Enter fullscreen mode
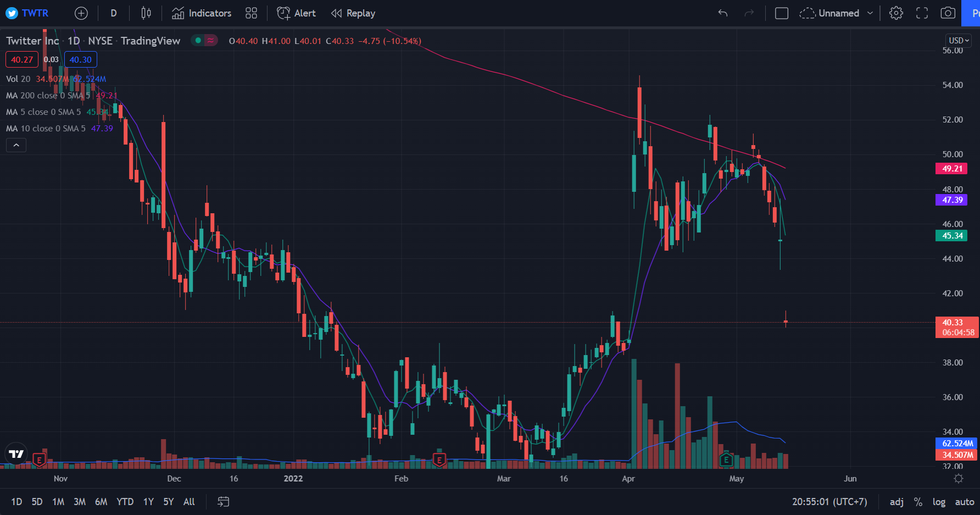This screenshot has height=515, width=980. point(922,13)
